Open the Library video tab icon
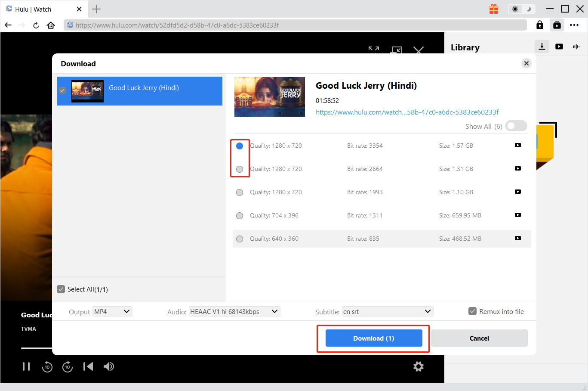The width and height of the screenshot is (588, 391). tap(559, 47)
